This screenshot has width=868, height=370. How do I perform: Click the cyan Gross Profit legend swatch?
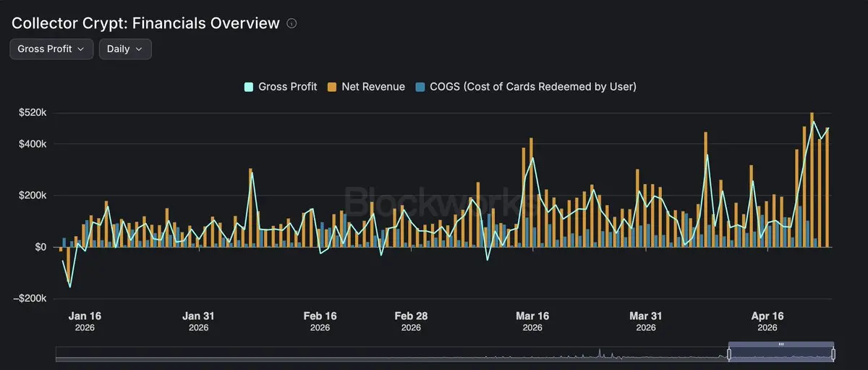coord(249,87)
